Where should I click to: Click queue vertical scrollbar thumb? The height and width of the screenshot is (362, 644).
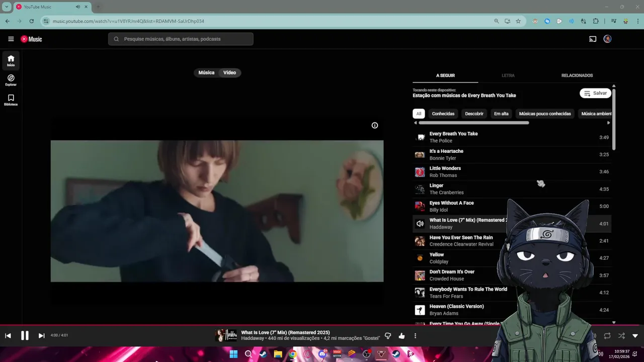click(x=614, y=120)
